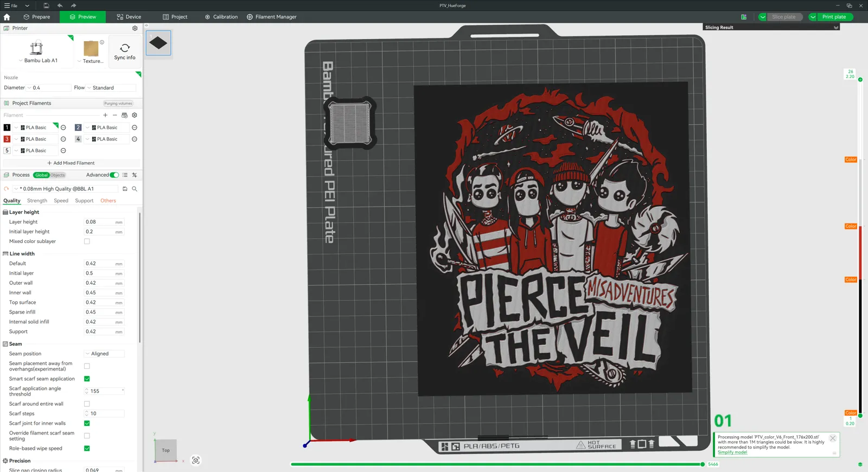868x472 pixels.
Task: Redo the action with the forward arrow icon
Action: (x=73, y=5)
